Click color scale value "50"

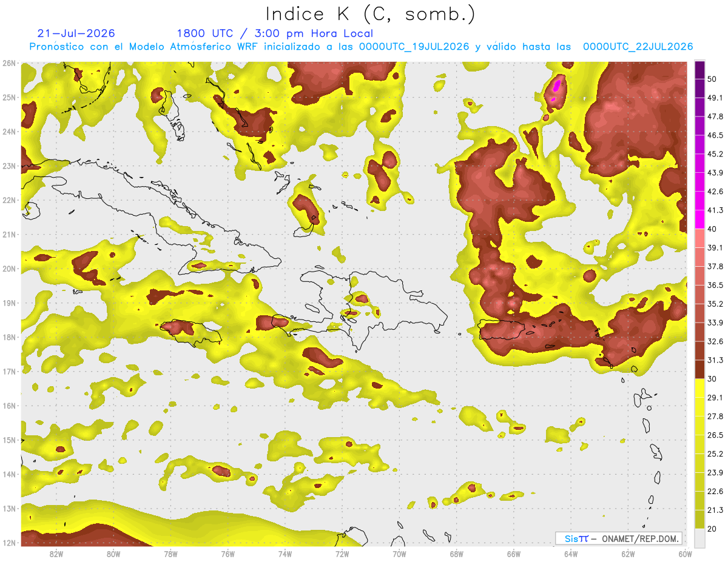pyautogui.click(x=712, y=78)
